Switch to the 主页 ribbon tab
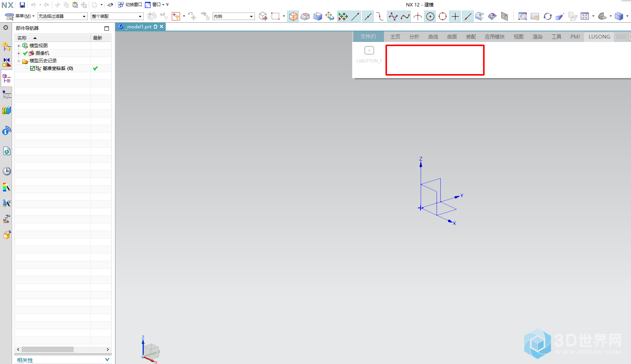Viewport: 631px width, 364px height. click(x=395, y=37)
